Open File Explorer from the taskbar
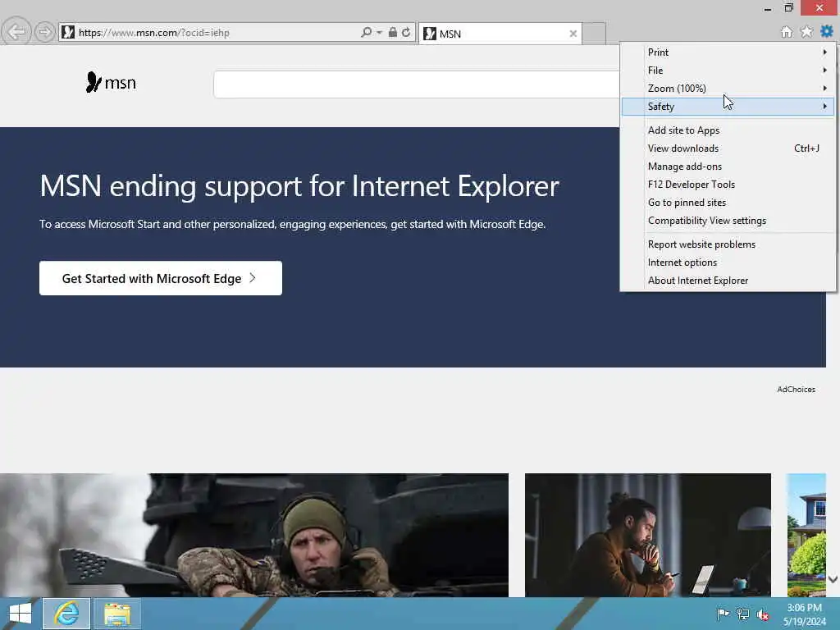Screen dimensions: 840x630 click(117, 614)
